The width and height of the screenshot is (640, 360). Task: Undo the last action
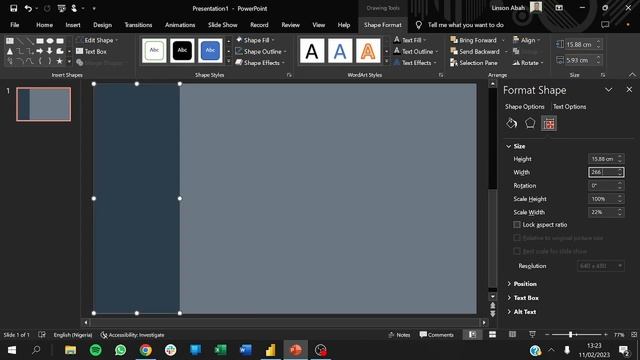[x=28, y=8]
